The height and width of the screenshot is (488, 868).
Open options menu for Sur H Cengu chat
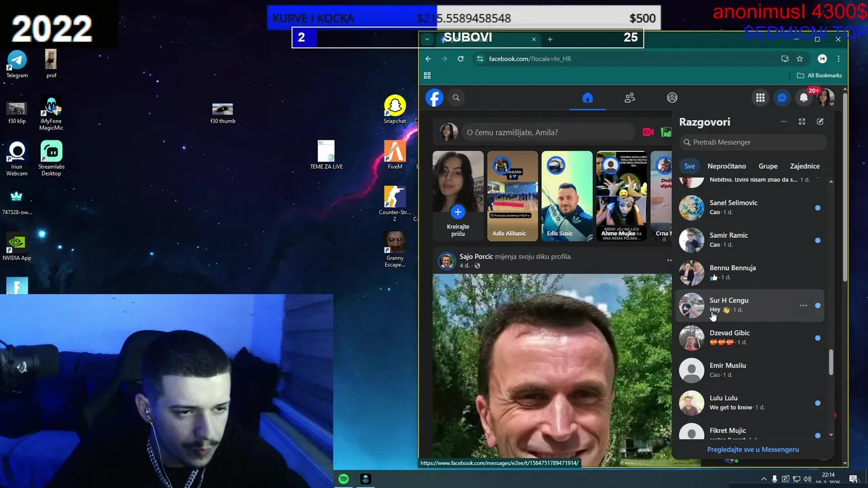(803, 306)
